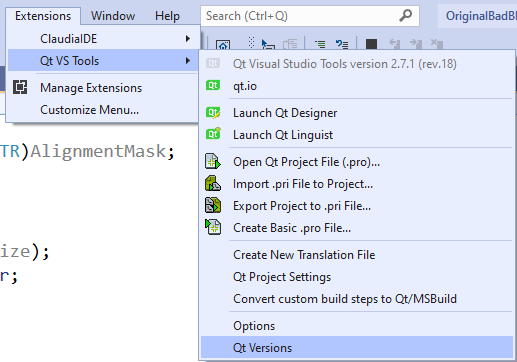Expand the Qt VS Tools submenu arrow

coord(188,61)
